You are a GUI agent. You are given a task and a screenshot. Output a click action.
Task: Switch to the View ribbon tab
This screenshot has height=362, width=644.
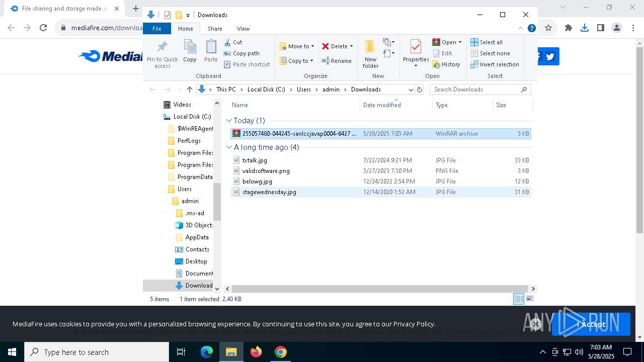click(243, 29)
